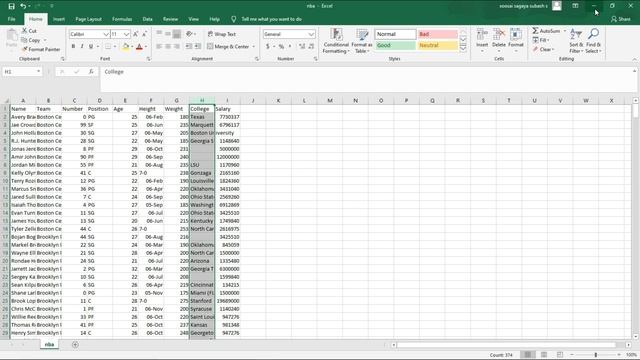The width and height of the screenshot is (640, 360).
Task: Apply the Neutral cell style
Action: [x=438, y=45]
